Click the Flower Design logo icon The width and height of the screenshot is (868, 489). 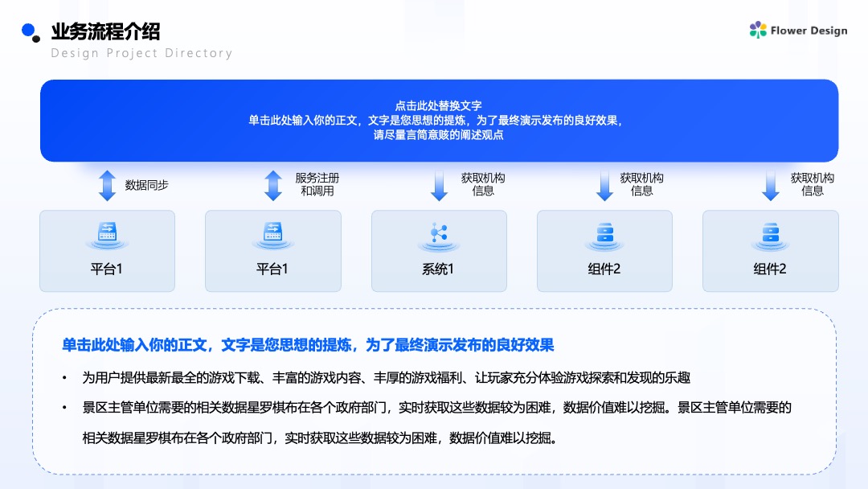click(758, 30)
